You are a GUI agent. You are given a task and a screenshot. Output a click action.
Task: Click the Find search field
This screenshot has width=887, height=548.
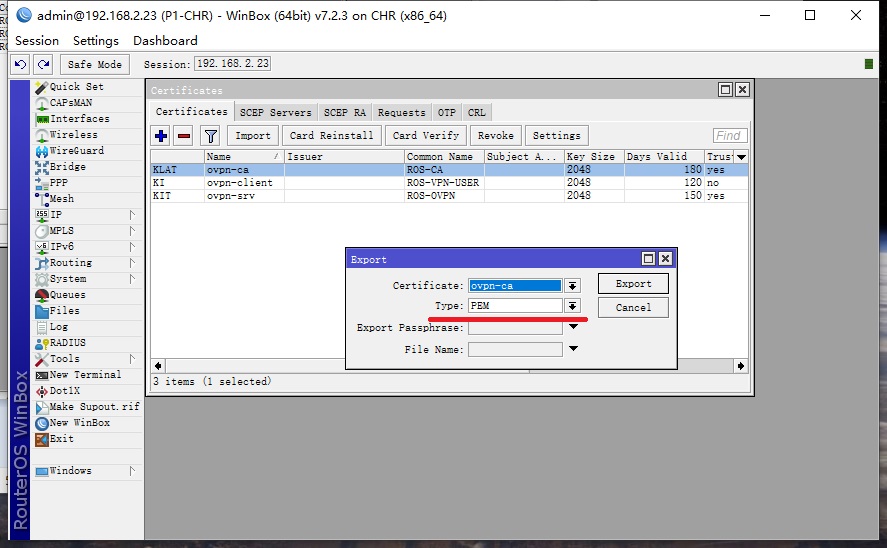(730, 136)
